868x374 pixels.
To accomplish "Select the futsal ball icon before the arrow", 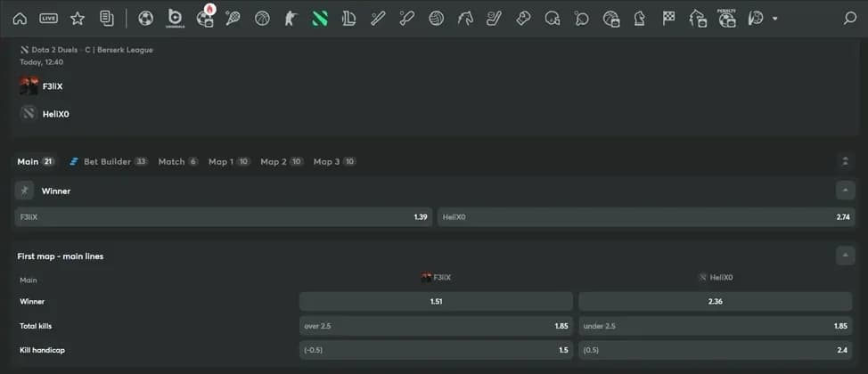I will point(755,19).
